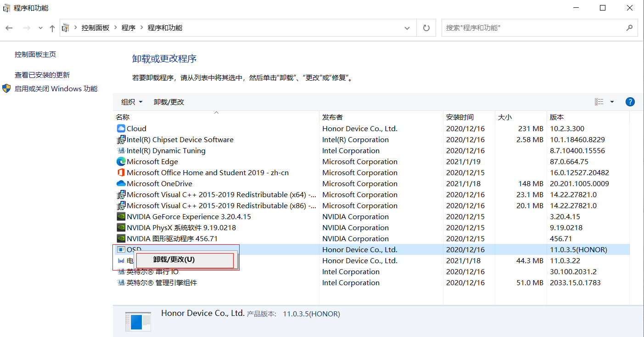Click the Microsoft OneDrive cloud icon
This screenshot has height=337, width=644.
point(121,184)
